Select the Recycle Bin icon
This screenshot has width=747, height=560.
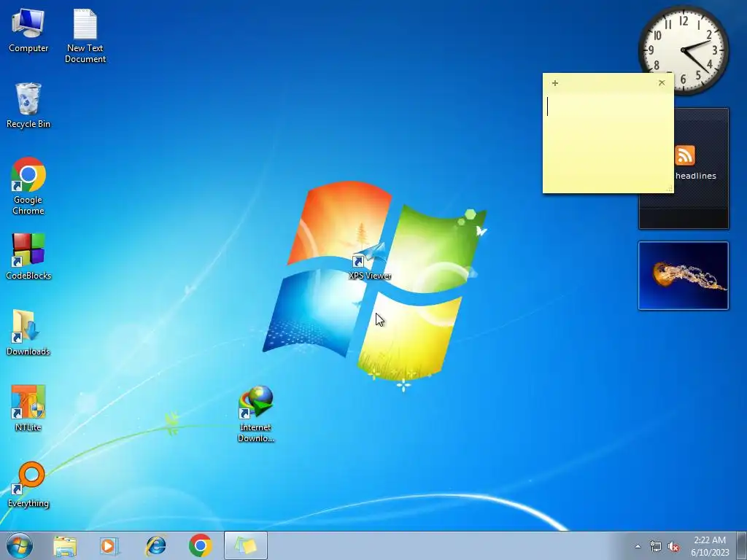click(x=28, y=106)
